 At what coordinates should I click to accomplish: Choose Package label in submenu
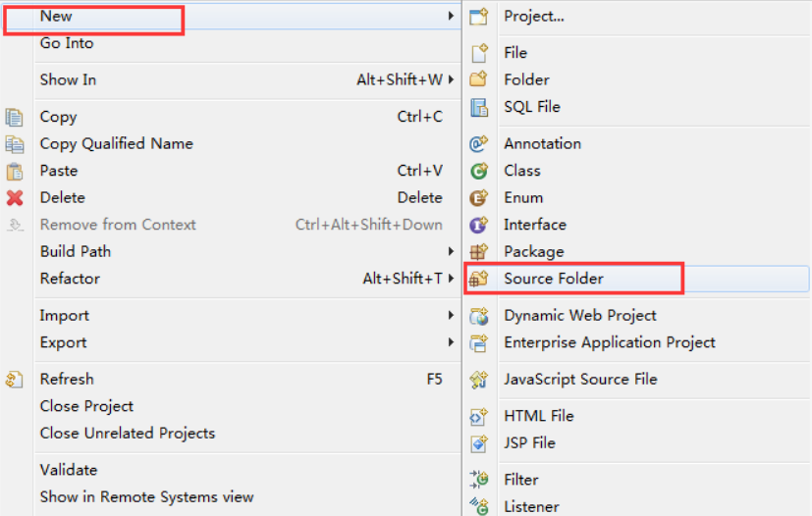coord(534,252)
